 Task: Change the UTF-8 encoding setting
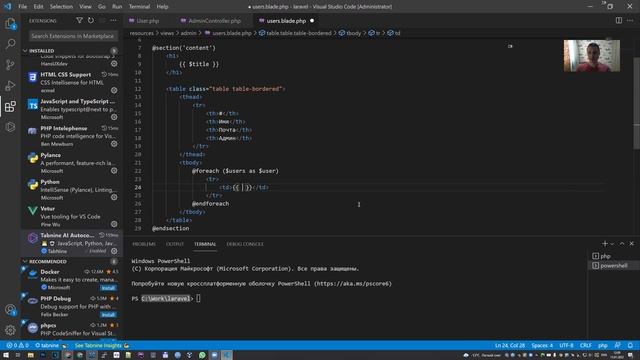pyautogui.click(x=566, y=345)
